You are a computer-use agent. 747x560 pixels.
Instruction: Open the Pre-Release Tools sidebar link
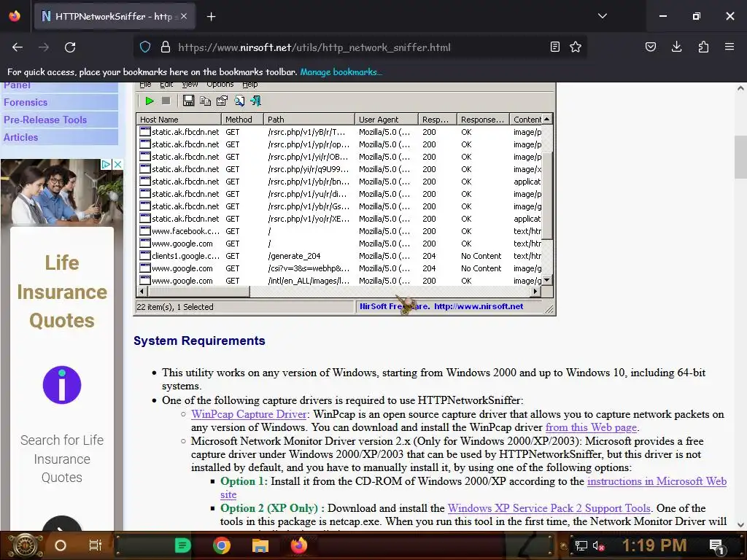[45, 120]
